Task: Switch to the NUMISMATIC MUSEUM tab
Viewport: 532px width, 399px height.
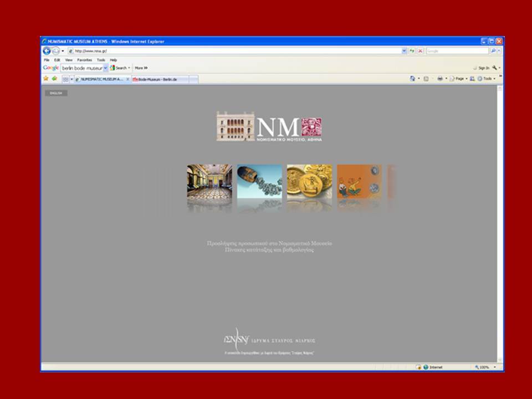Action: click(x=100, y=79)
